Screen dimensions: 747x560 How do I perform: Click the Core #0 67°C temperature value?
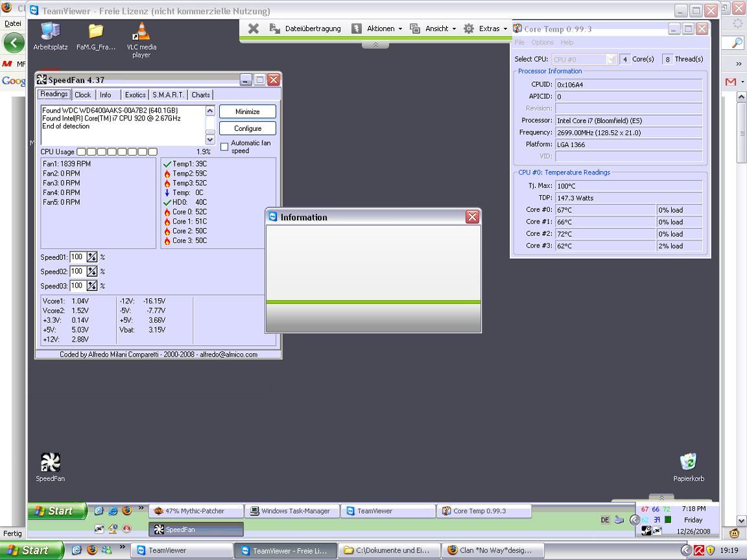click(x=606, y=210)
